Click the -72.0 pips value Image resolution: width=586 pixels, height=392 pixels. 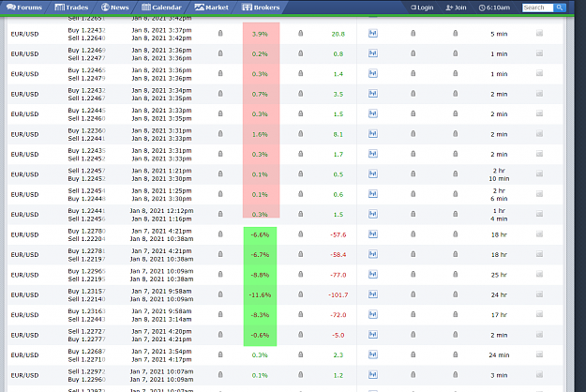(338, 315)
